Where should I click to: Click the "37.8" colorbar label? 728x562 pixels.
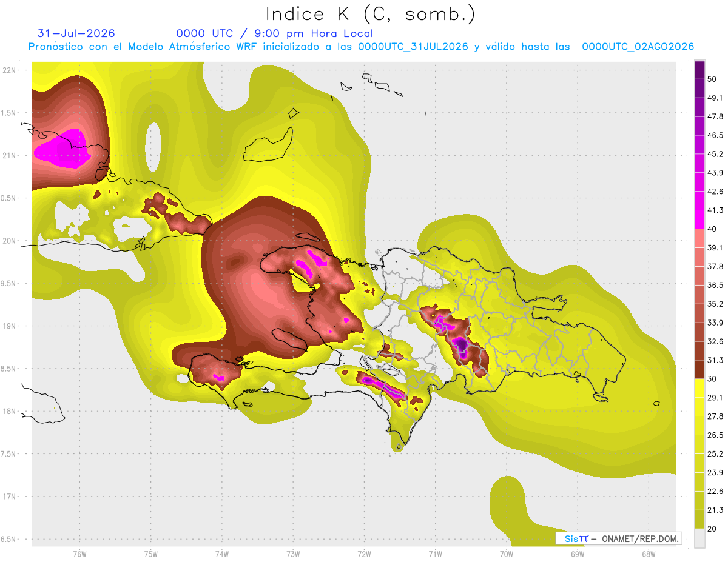[x=715, y=266]
